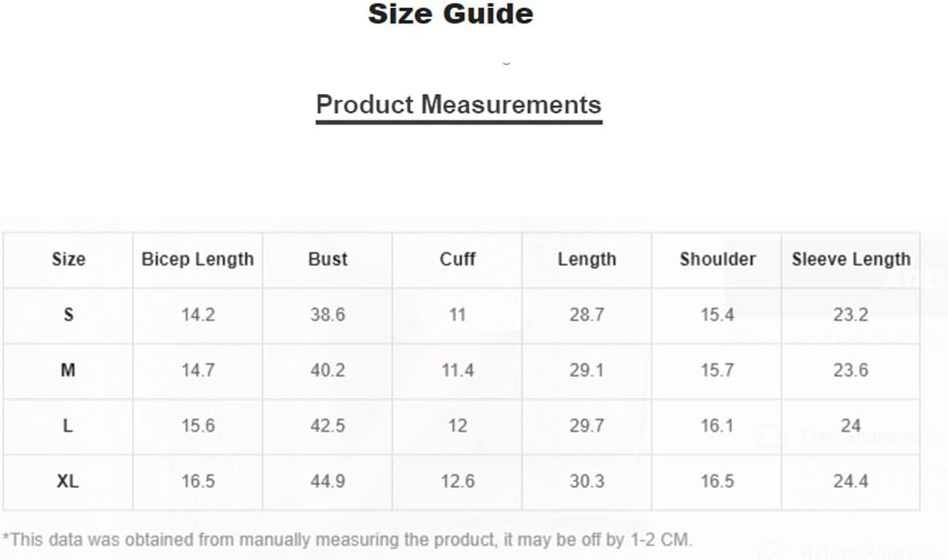Viewport: 948px width, 560px height.
Task: Click the manual measurement disclaimer note
Action: (x=348, y=539)
